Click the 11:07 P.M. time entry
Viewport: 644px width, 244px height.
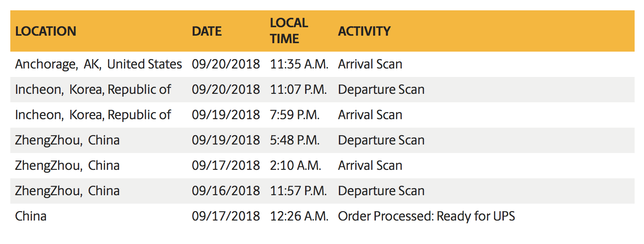[x=298, y=90]
